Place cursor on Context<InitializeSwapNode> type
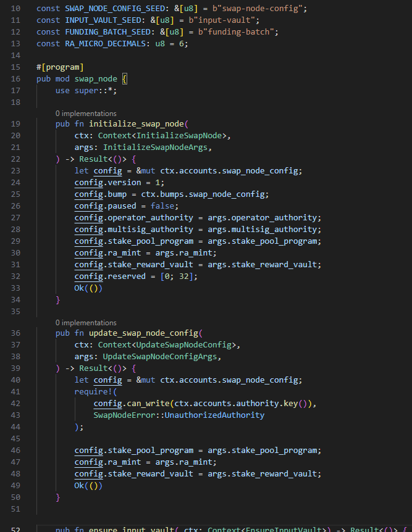This screenshot has width=412, height=532. [x=162, y=136]
